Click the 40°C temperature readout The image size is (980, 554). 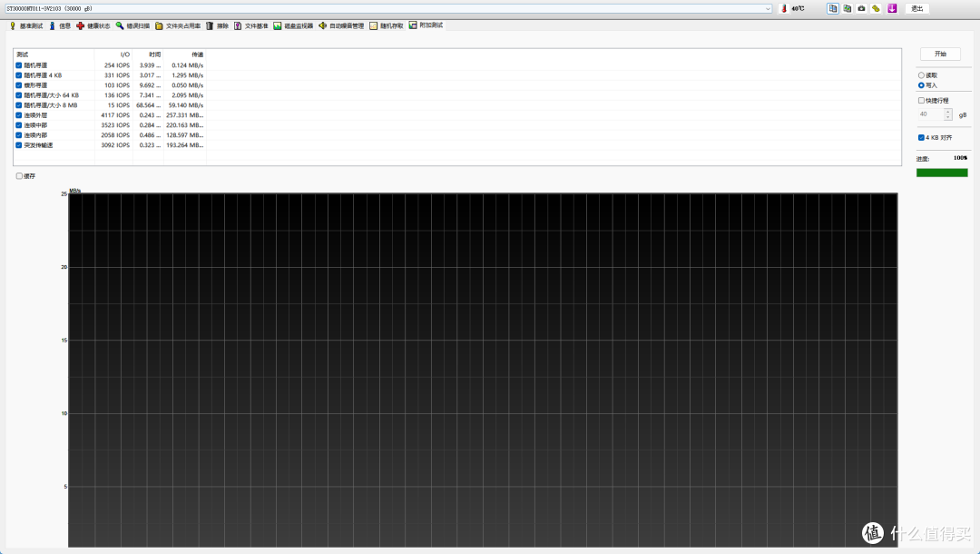(799, 9)
